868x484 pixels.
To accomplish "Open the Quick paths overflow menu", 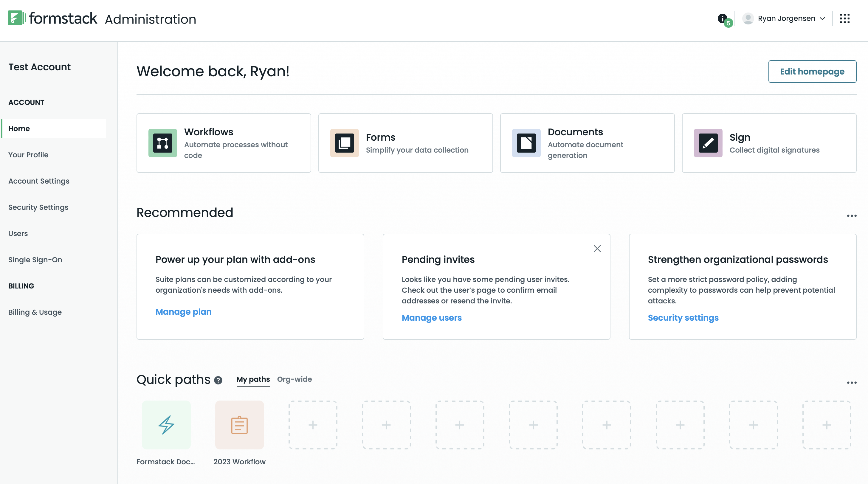I will tap(852, 382).
